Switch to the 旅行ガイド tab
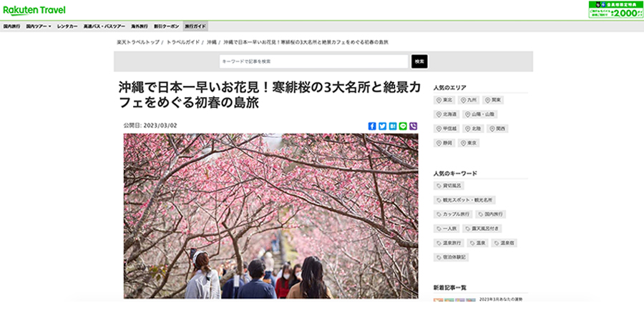The image size is (644, 313). click(x=195, y=26)
